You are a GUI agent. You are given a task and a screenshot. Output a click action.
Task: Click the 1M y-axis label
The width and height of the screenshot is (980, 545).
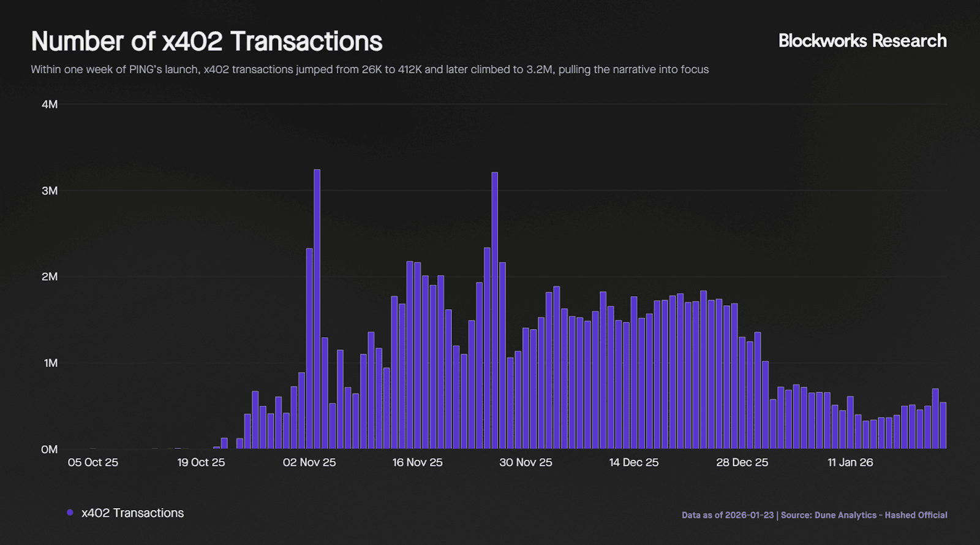50,363
